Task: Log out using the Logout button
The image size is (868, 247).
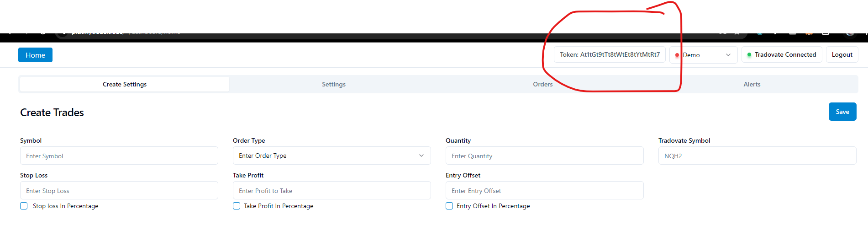Action: pyautogui.click(x=842, y=54)
